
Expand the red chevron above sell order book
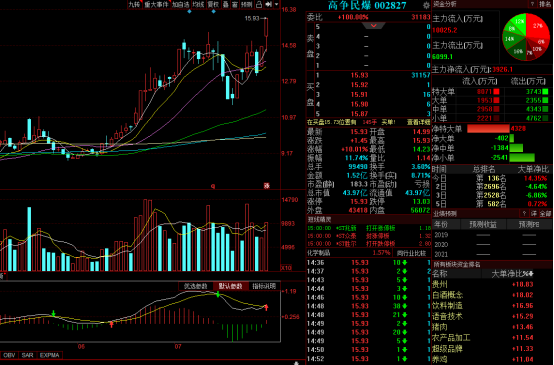point(373,26)
